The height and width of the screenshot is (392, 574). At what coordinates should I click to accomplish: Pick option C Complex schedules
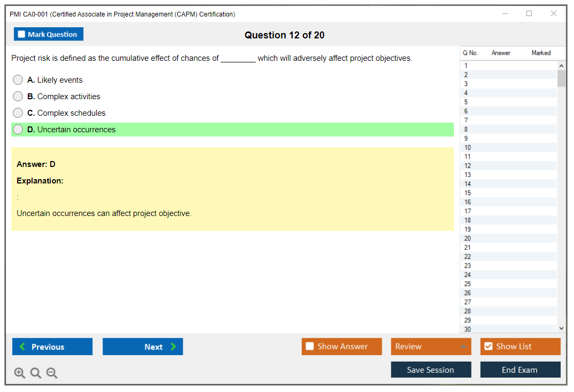tap(18, 113)
